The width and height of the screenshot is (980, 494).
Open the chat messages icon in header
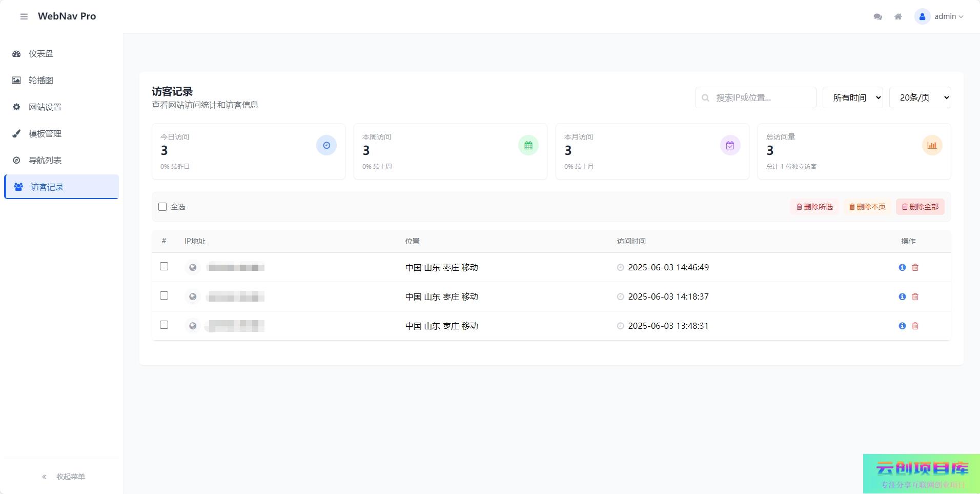877,16
